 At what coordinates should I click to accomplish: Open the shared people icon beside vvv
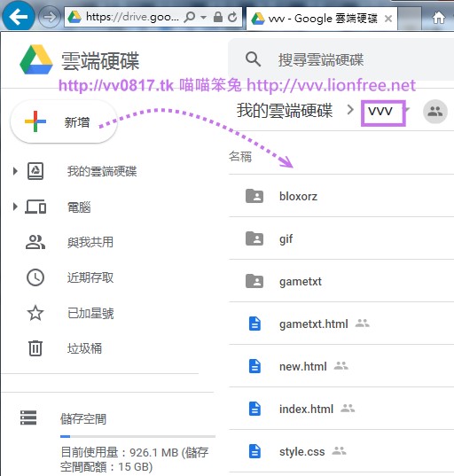434,112
